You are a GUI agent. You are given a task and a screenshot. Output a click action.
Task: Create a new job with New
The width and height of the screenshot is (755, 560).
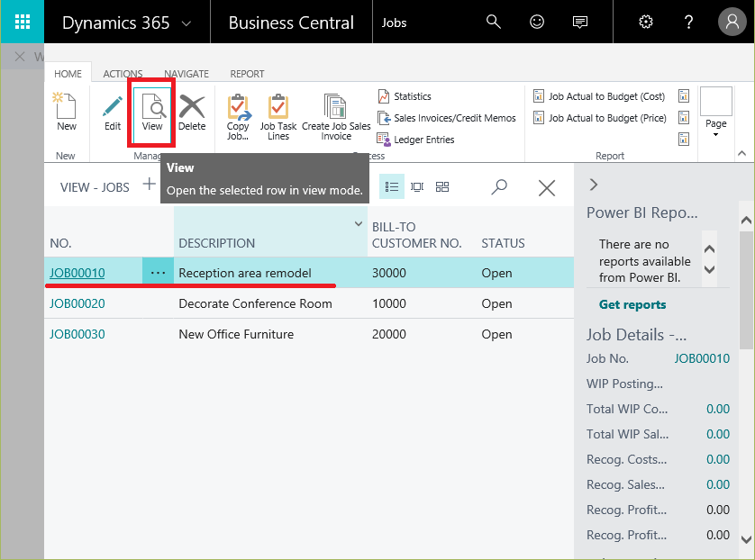[66, 112]
